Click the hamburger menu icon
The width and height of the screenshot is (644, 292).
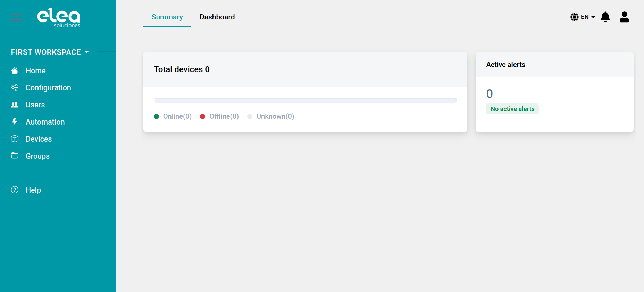pyautogui.click(x=16, y=18)
